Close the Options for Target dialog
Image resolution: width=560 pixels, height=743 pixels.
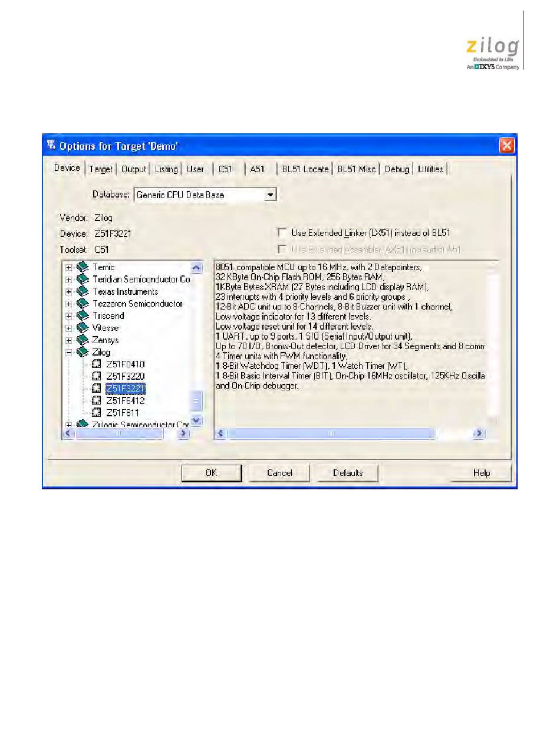(x=506, y=146)
